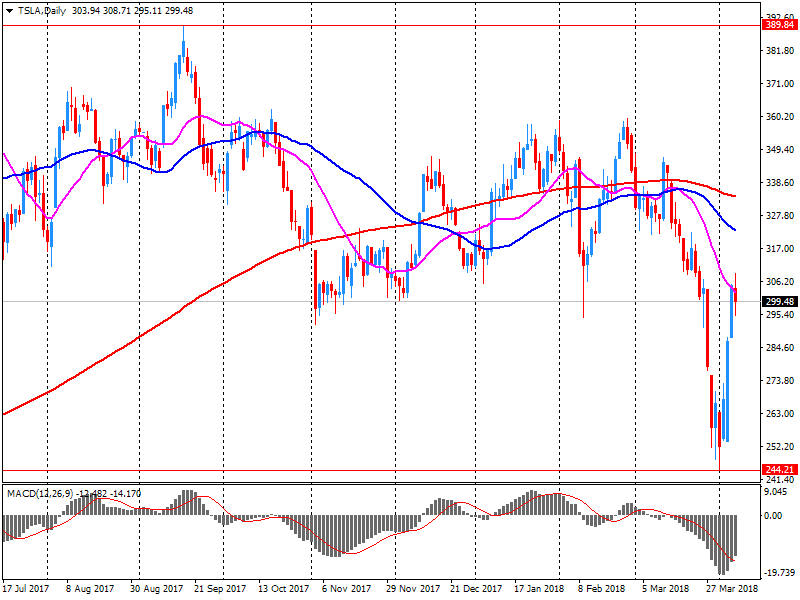This screenshot has width=800, height=600.
Task: Click the 284.60 price axis label
Action: point(780,347)
